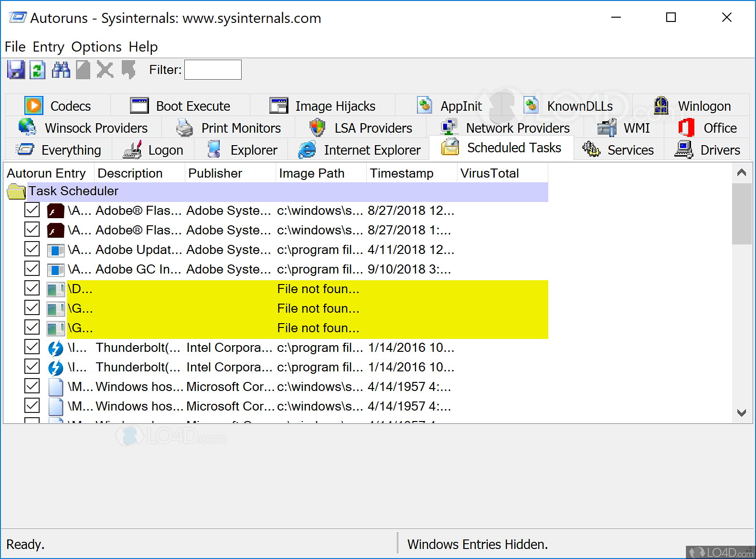This screenshot has height=559, width=756.
Task: Open the Entry menu
Action: [48, 47]
